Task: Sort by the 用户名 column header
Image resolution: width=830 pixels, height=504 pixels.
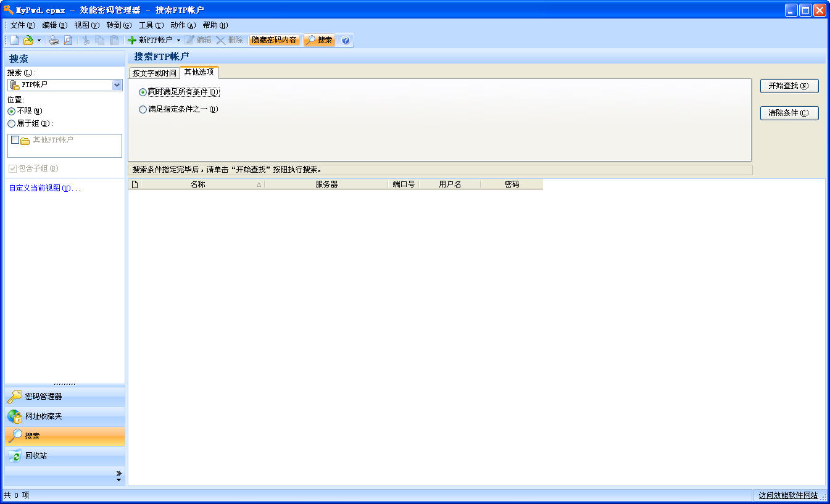Action: (450, 184)
